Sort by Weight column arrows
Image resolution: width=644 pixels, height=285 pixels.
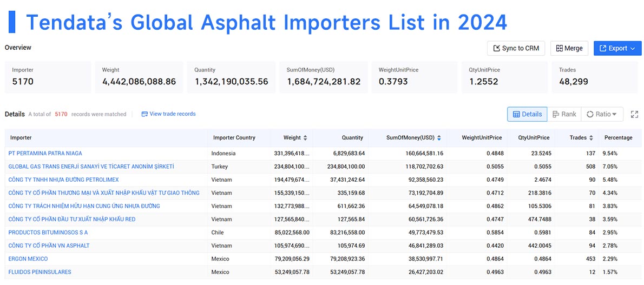305,137
